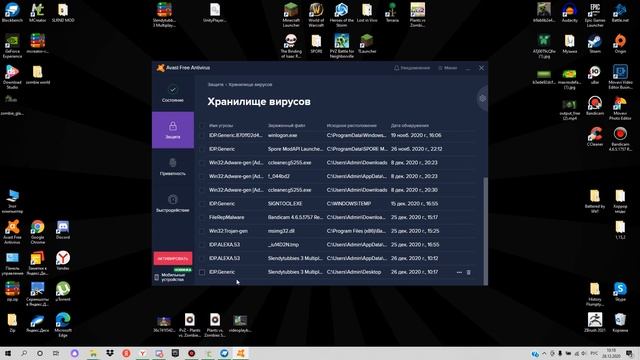The image size is (640, 360).
Task: Open GeForce Experience desktop icon
Action: [x=12, y=46]
